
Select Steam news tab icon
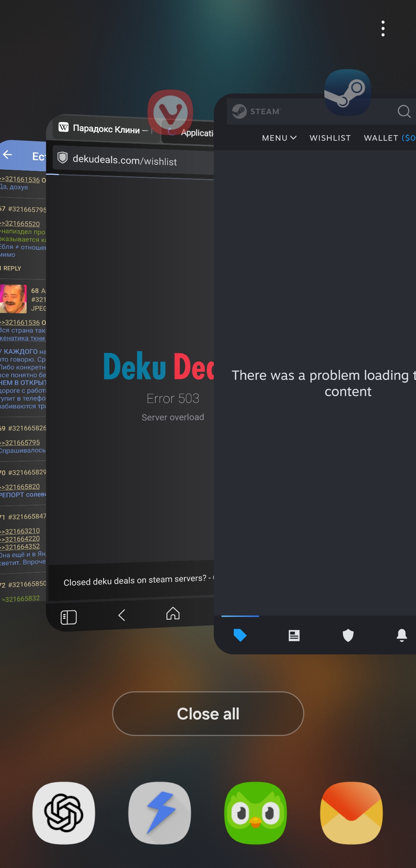[x=294, y=636]
